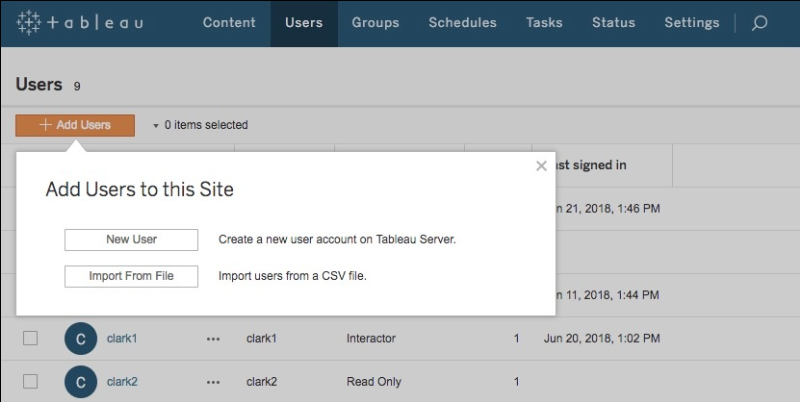
Task: Click clark2 avatar circle
Action: pos(81,382)
